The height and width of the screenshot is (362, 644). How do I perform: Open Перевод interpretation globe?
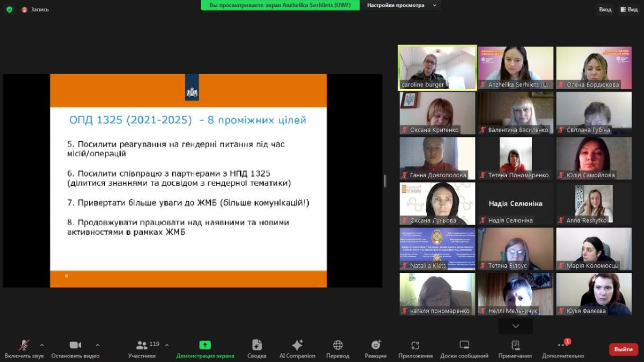coord(338,349)
